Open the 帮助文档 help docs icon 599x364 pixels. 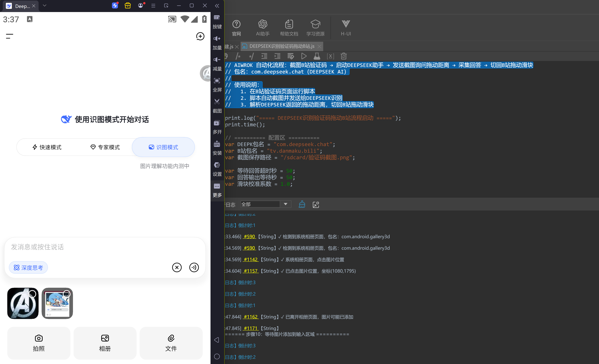click(289, 28)
